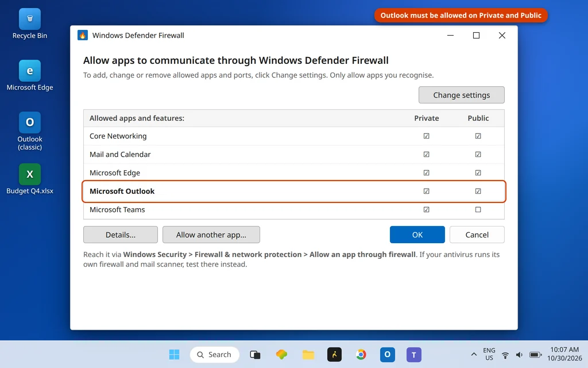Image resolution: width=588 pixels, height=368 pixels.
Task: Select the Microsoft Edge list row label
Action: click(115, 172)
